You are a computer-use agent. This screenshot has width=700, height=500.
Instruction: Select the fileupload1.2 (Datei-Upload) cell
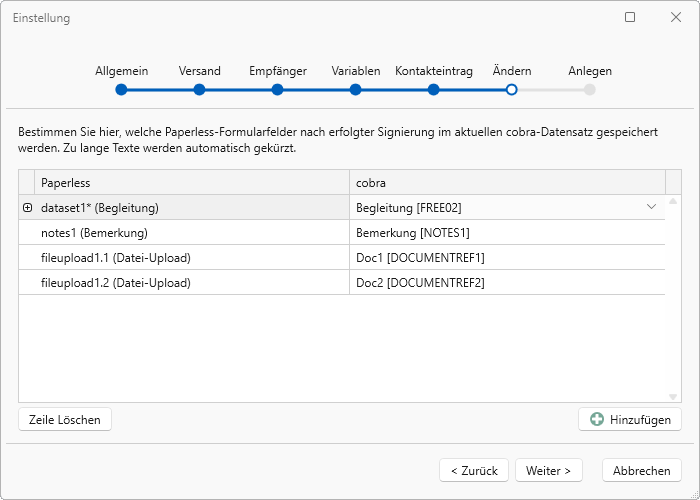coord(192,283)
